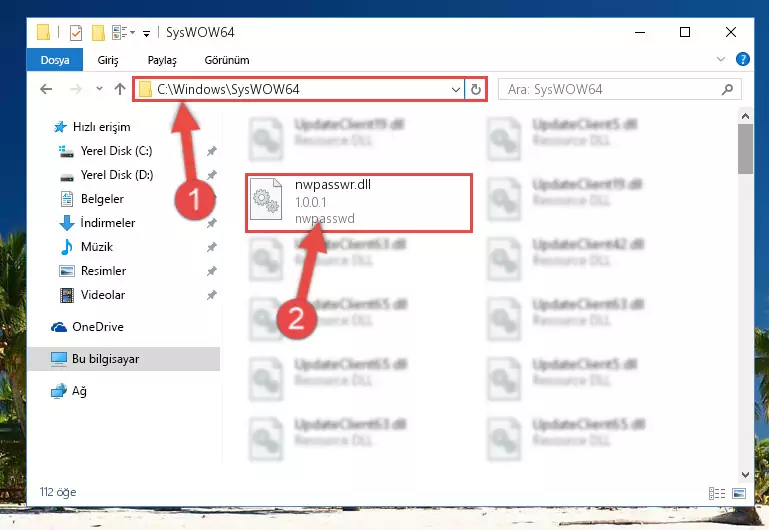Open the Belgeler folder

(x=102, y=199)
